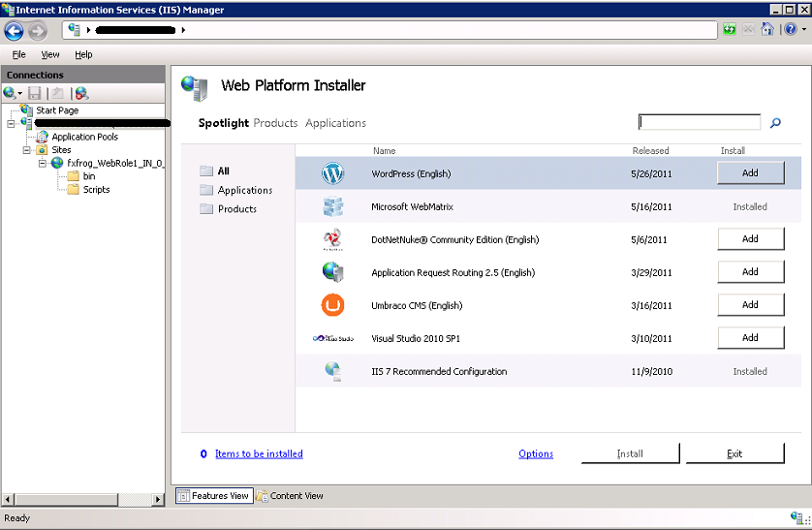
Task: Click the green Refresh Page icon
Action: pyautogui.click(x=730, y=30)
